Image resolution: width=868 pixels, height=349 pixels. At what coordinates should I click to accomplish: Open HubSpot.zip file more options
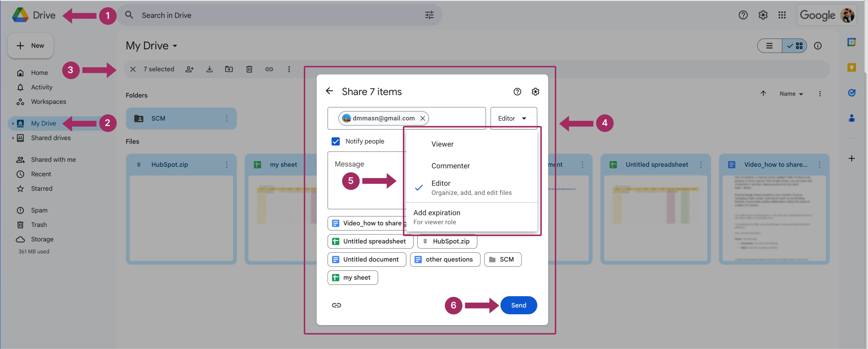227,165
